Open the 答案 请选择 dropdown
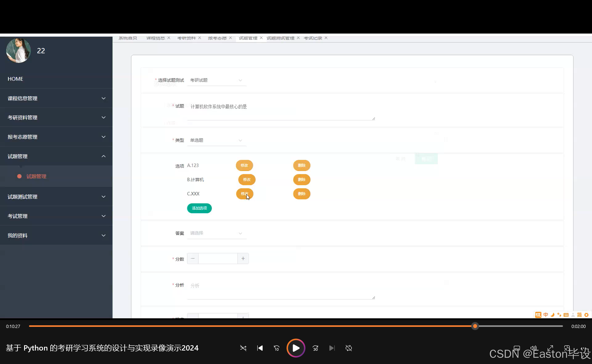This screenshot has width=592, height=364. click(217, 233)
